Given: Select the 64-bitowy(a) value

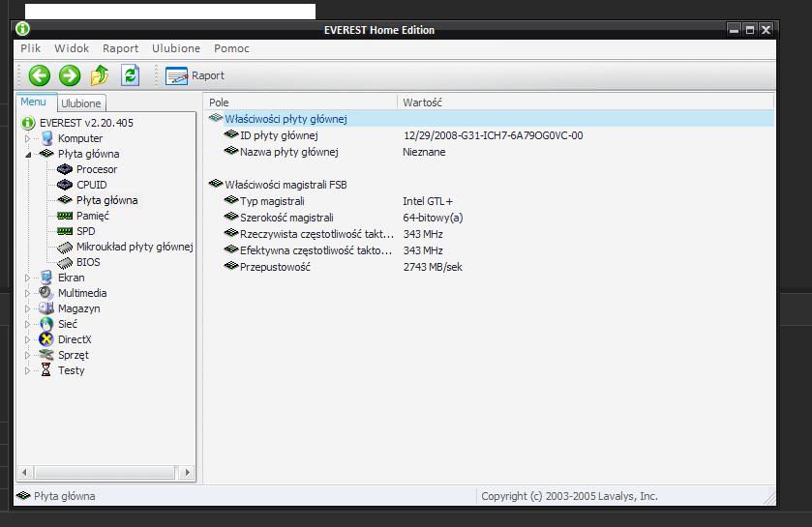Looking at the screenshot, I should [x=433, y=218].
